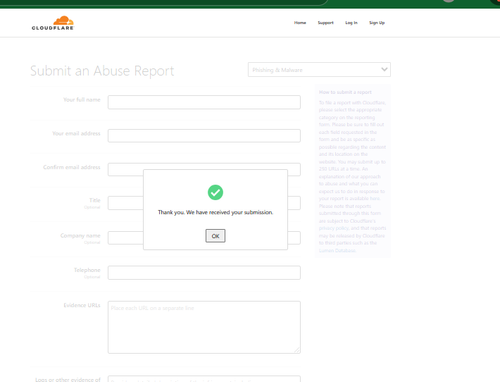Click the 'Submit an Abuse Report' heading

pyautogui.click(x=102, y=71)
